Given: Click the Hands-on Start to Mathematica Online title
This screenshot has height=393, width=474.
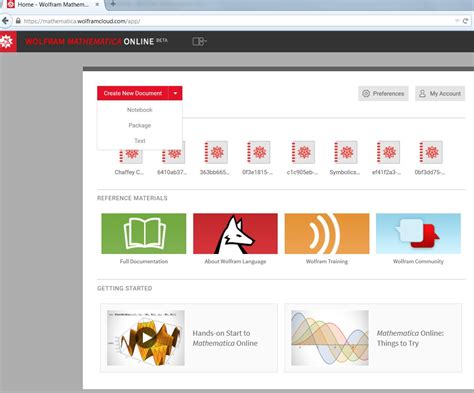Looking at the screenshot, I should coord(225,338).
